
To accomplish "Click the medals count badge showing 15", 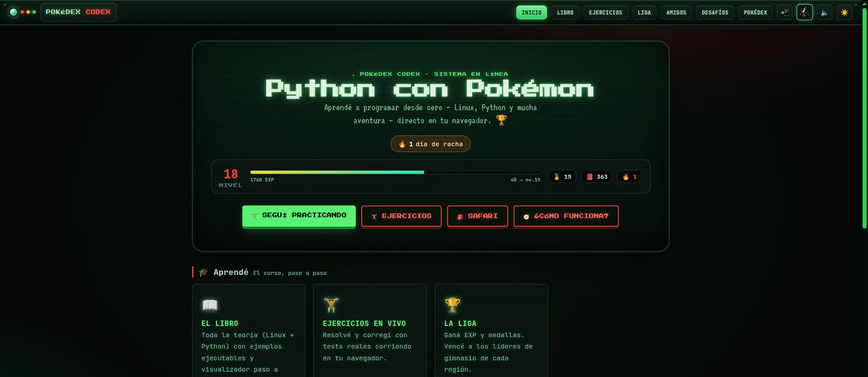I will coord(562,177).
